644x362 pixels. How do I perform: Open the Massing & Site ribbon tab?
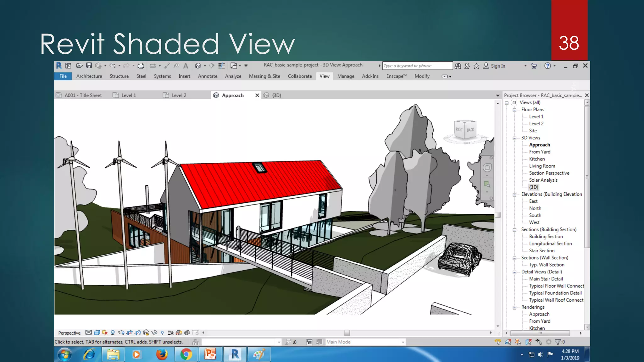(x=264, y=76)
